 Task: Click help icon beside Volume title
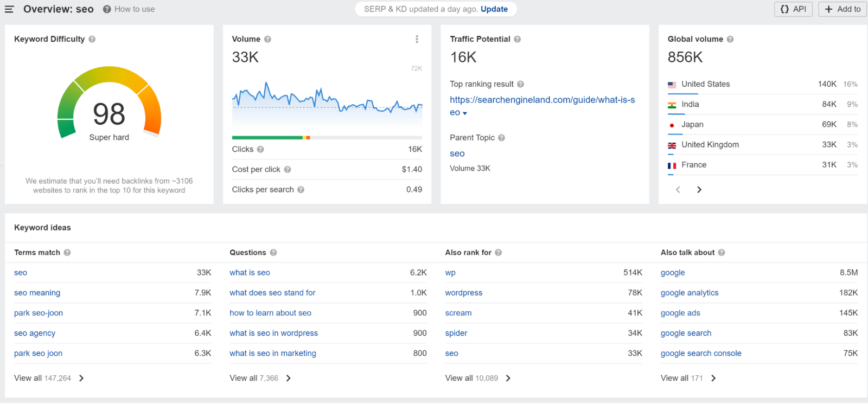point(267,39)
